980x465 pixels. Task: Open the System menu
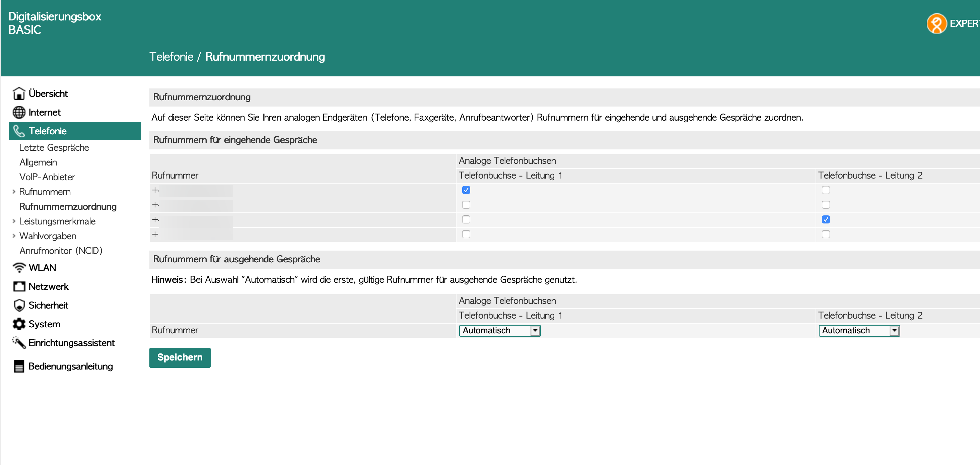(x=45, y=324)
